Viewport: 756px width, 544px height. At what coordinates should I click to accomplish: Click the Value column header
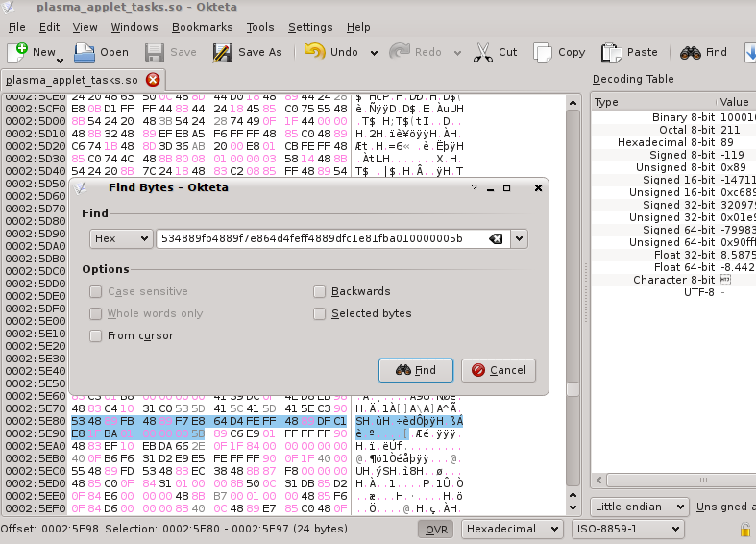(x=736, y=102)
